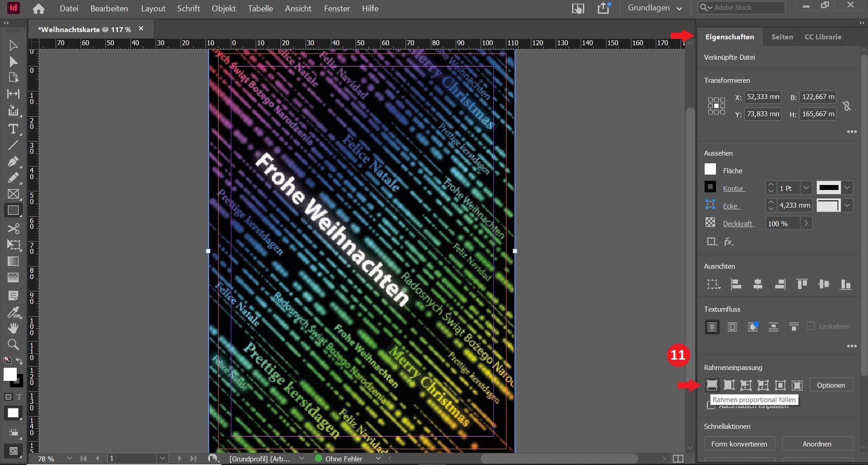Viewport: 868px width, 465px height.
Task: Switch to the Seiten tab
Action: pos(782,37)
